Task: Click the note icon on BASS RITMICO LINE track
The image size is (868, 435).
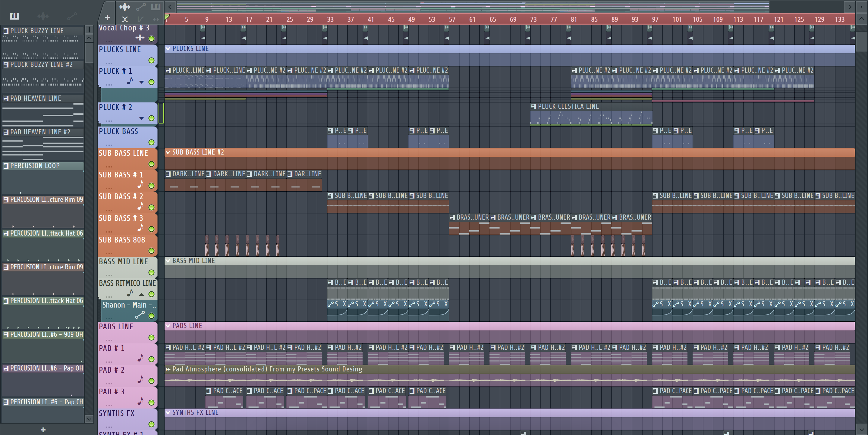Action: coord(130,293)
